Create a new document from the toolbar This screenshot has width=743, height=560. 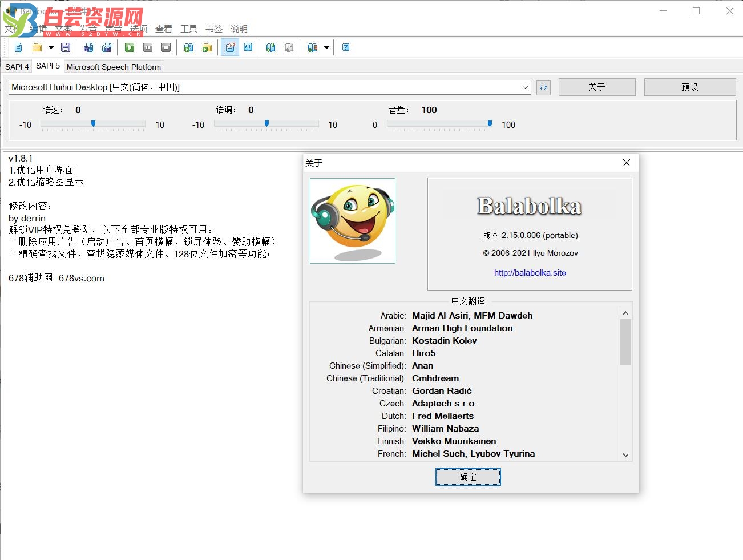(18, 47)
